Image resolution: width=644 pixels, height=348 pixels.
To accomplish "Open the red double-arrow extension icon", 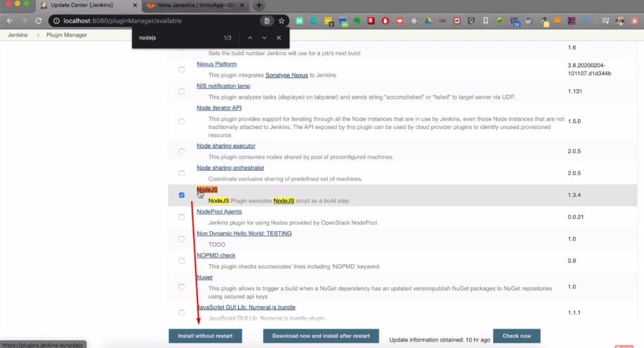I will click(x=457, y=21).
